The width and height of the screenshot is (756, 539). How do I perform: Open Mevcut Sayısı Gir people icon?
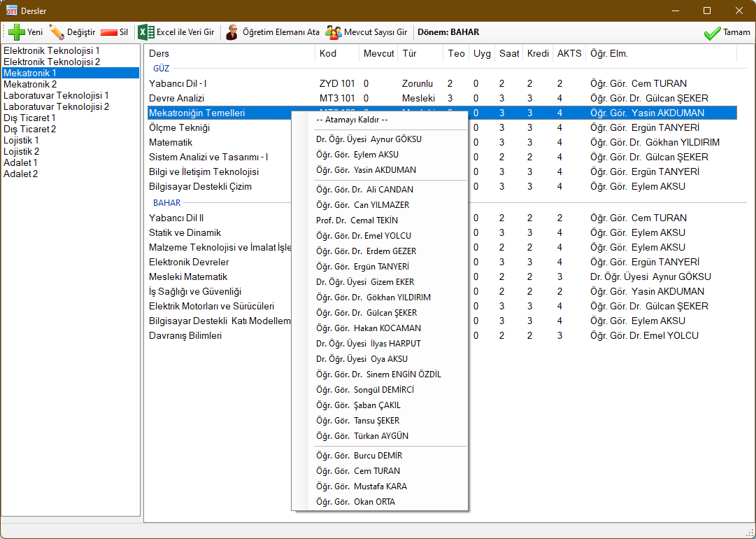334,32
